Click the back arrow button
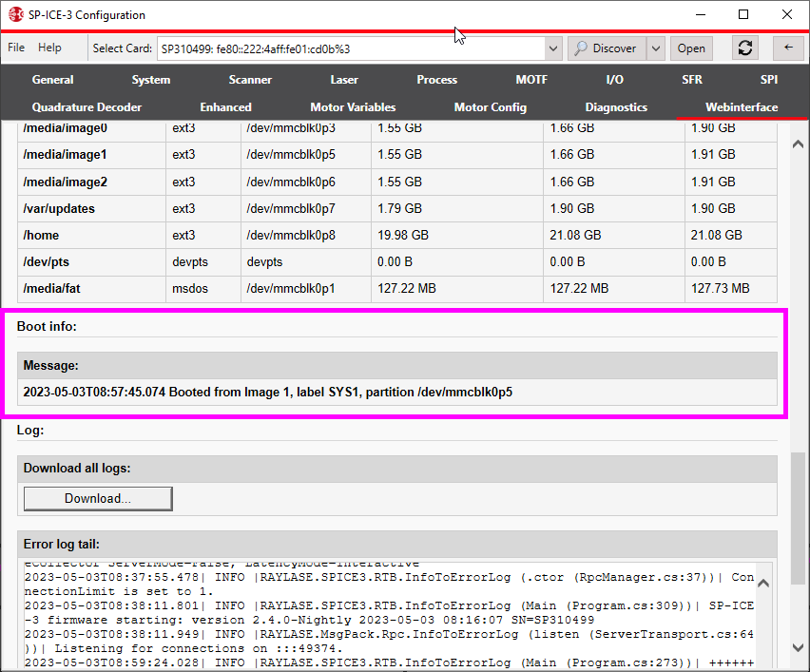 (x=788, y=48)
